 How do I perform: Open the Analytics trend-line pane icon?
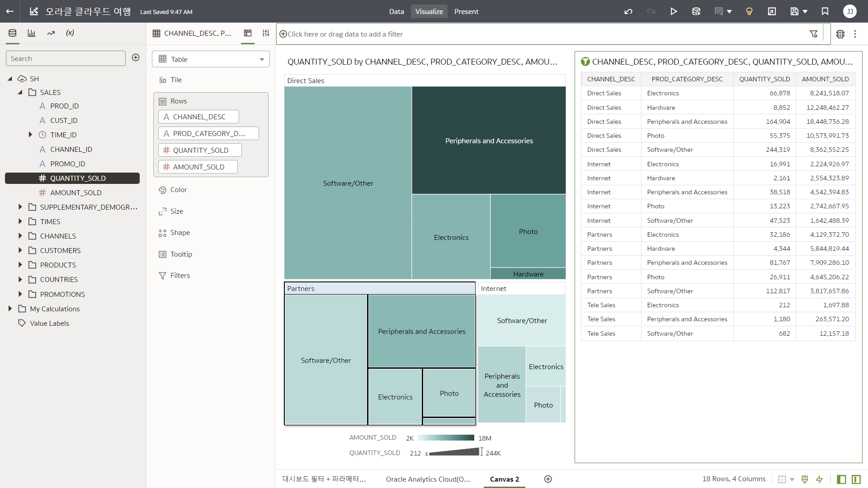coord(51,33)
